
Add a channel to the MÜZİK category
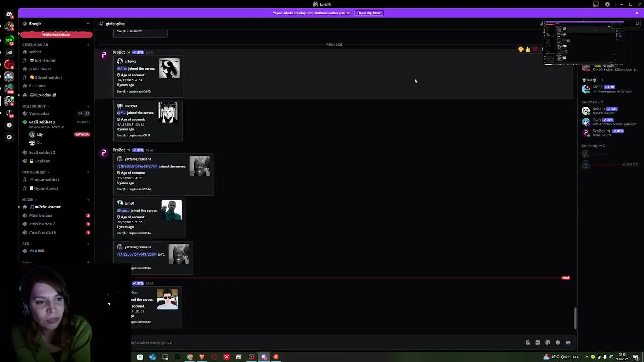(88, 200)
